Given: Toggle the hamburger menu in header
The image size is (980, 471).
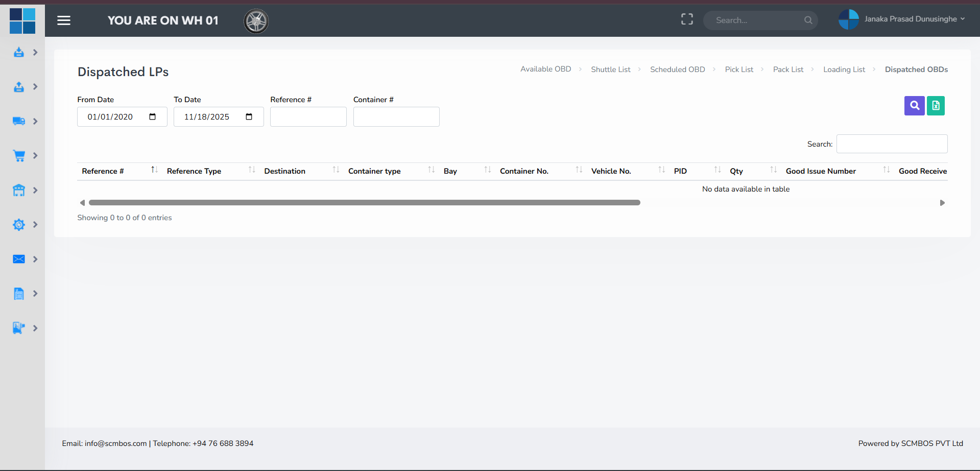Looking at the screenshot, I should point(64,20).
